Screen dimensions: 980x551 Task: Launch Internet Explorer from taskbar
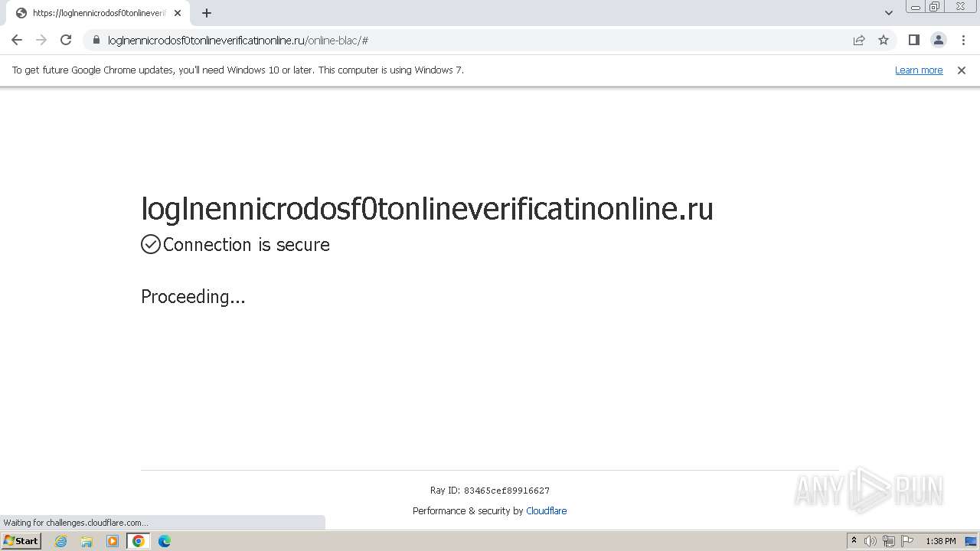[x=61, y=541]
